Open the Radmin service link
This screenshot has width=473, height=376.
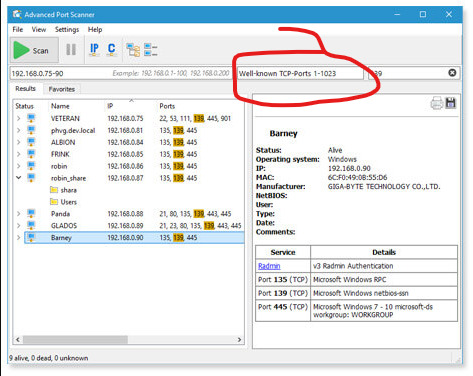pos(269,266)
